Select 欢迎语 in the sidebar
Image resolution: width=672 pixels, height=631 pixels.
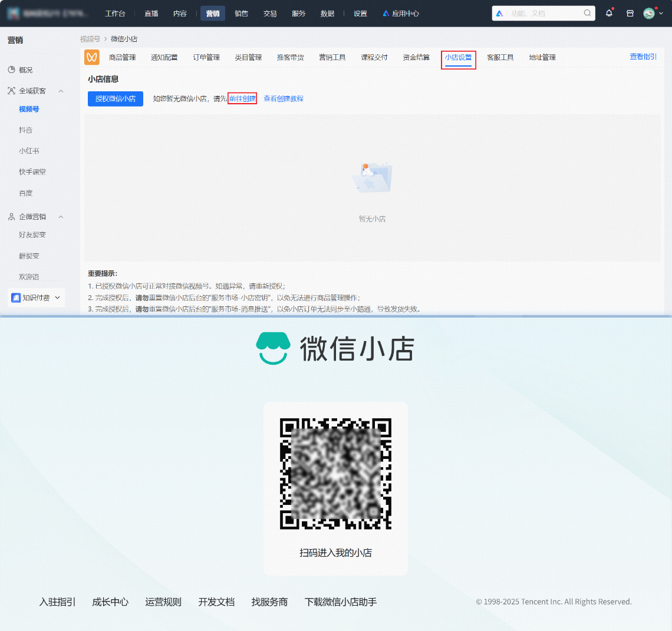(x=29, y=277)
